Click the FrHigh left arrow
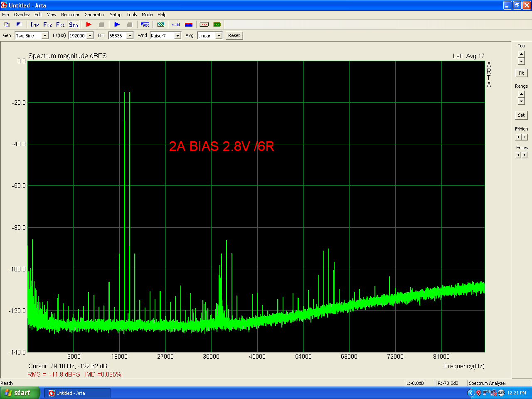This screenshot has height=399, width=532. tap(518, 137)
